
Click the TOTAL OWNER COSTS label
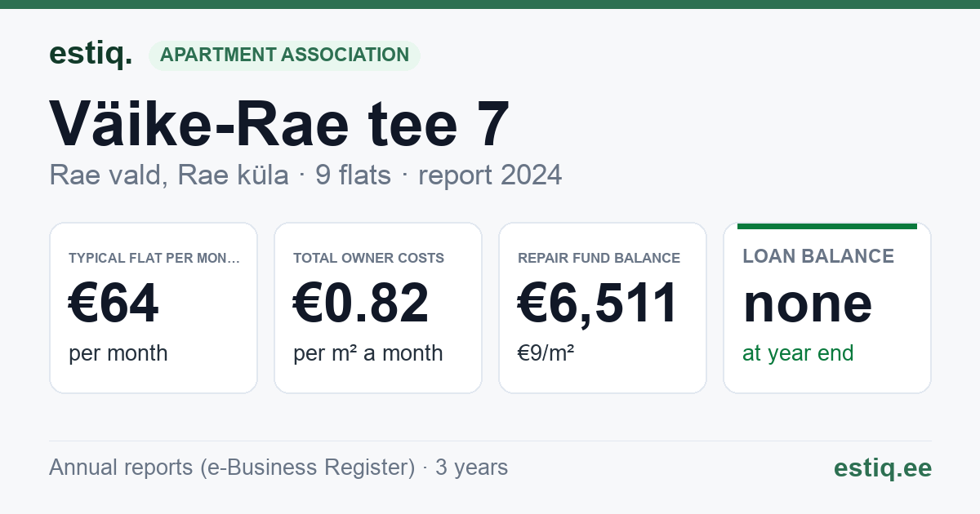(369, 258)
